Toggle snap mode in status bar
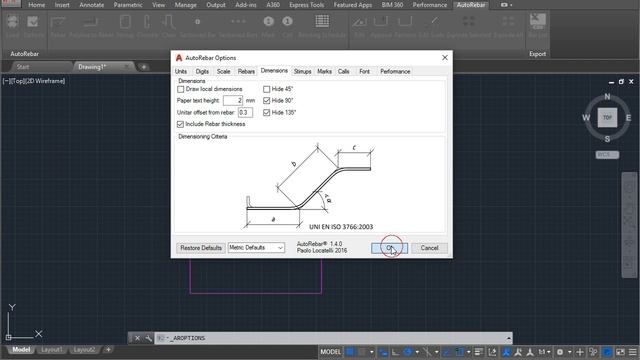Screen dimensions: 640x360 click(362, 352)
